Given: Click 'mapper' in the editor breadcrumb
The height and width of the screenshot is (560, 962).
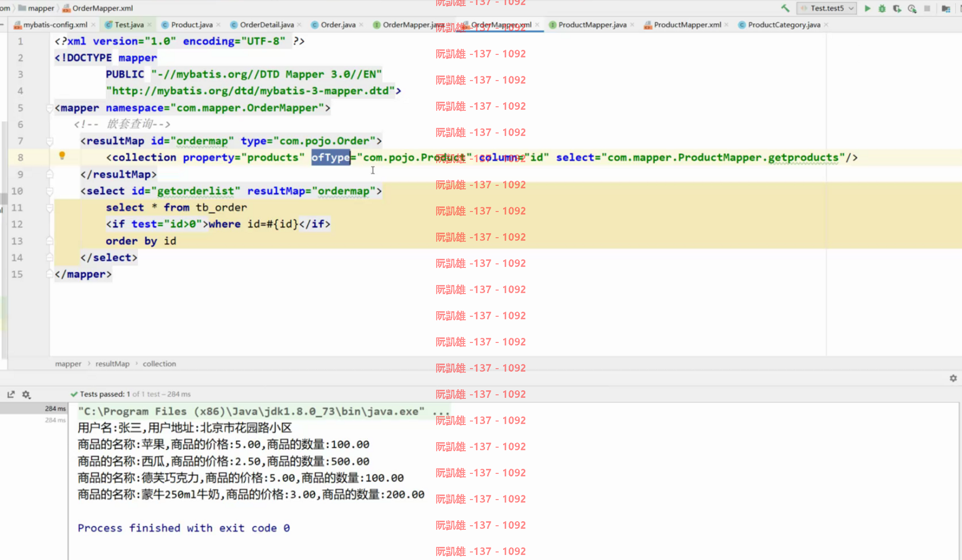Looking at the screenshot, I should (68, 364).
